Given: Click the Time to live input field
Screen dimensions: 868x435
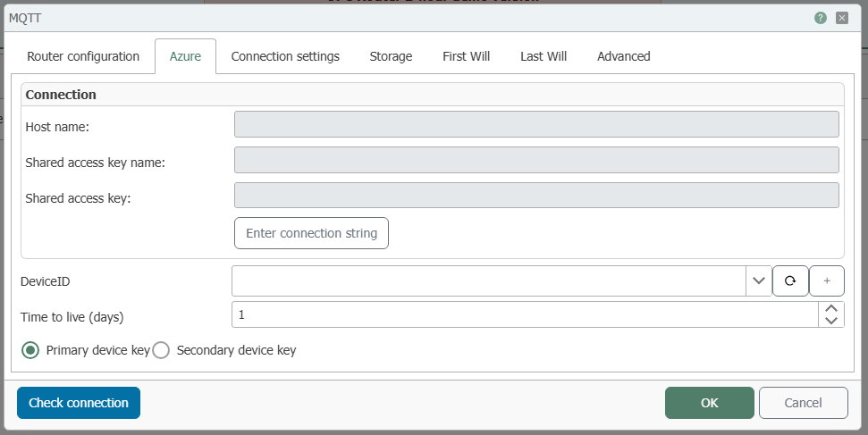Looking at the screenshot, I should coord(524,314).
